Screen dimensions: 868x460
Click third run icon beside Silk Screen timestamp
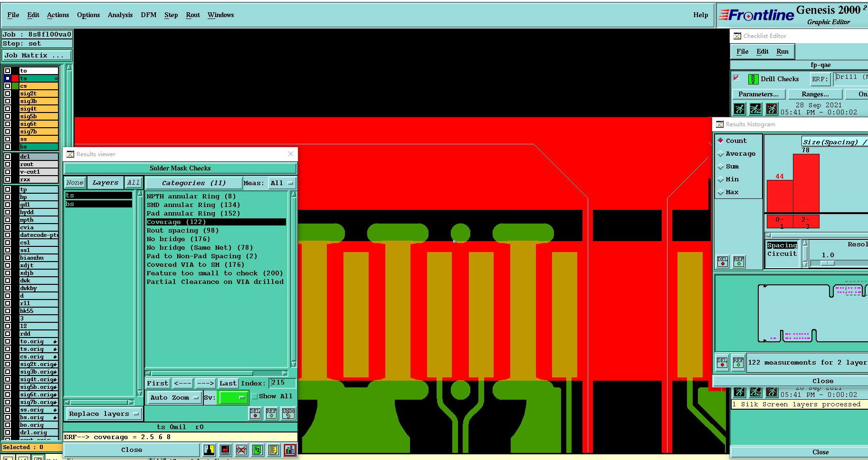pos(772,392)
